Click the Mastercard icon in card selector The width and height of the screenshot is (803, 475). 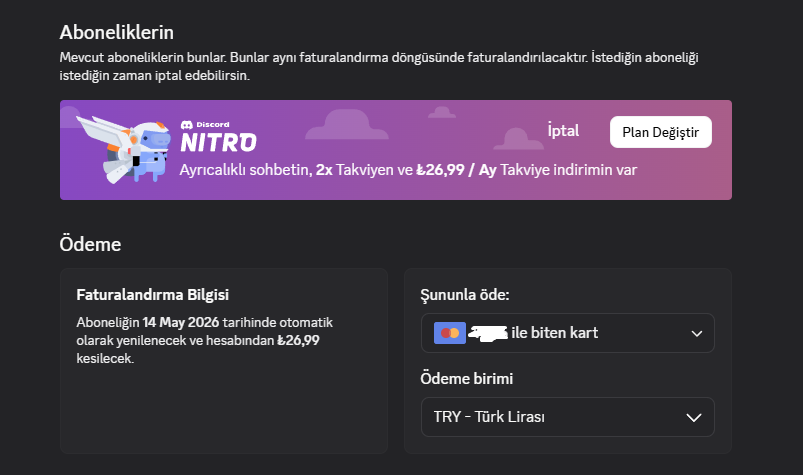450,333
